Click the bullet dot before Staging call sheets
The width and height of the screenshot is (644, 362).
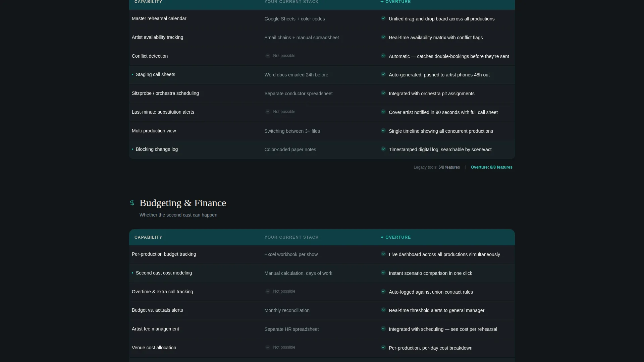coord(132,74)
